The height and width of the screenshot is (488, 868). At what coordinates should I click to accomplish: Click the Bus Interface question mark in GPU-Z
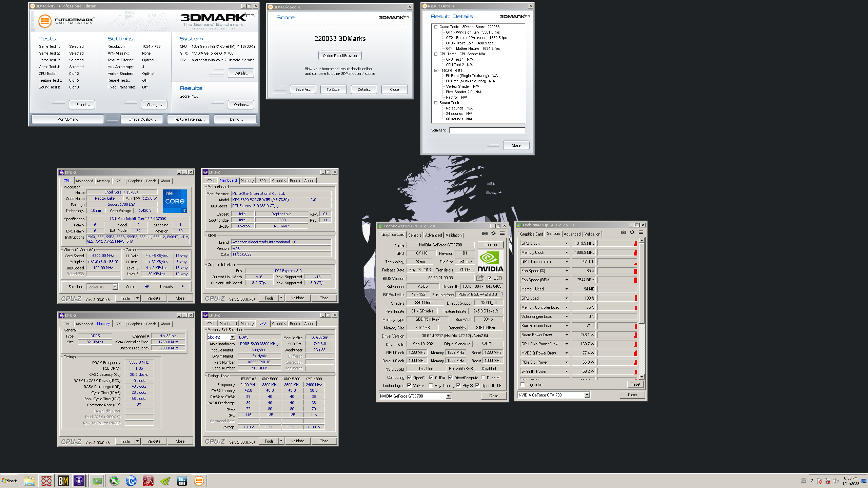coord(502,294)
